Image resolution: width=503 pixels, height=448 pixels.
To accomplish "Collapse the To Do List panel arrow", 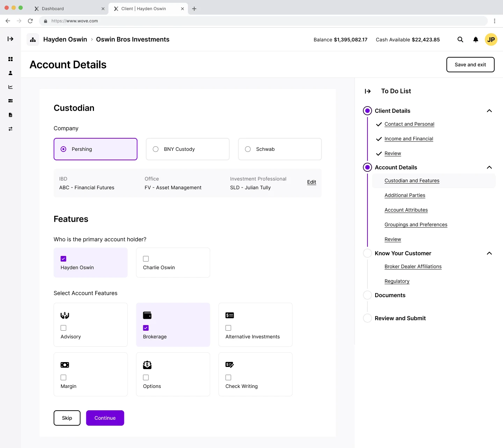I will 368,91.
